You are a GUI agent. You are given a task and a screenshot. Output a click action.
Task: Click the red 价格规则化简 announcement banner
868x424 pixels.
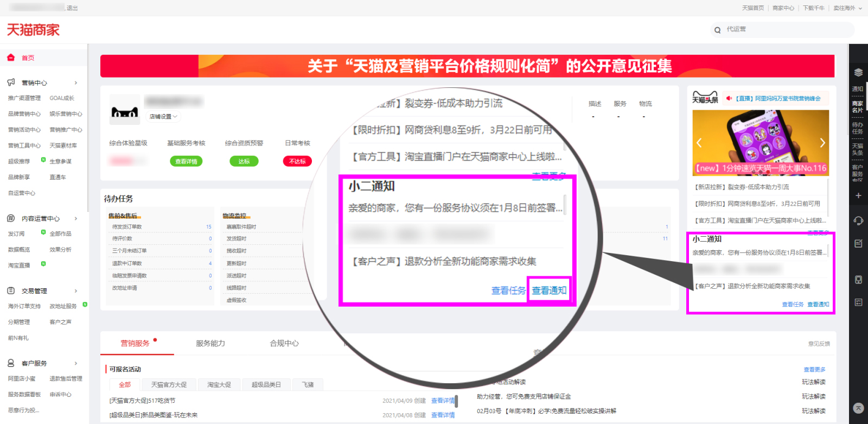point(467,66)
